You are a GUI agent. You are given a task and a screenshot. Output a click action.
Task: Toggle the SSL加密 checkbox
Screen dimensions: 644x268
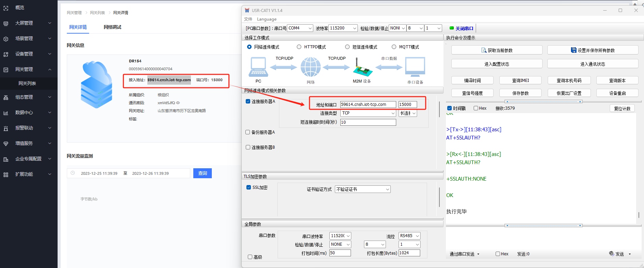pyautogui.click(x=249, y=187)
